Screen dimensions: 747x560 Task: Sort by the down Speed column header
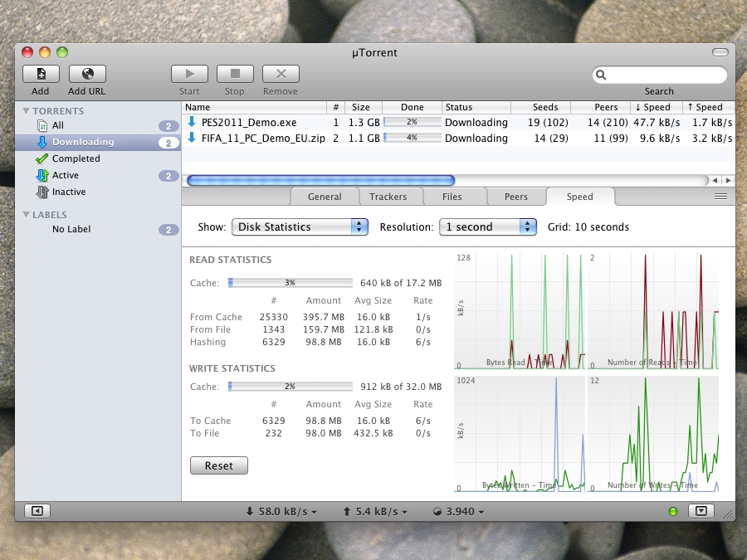click(x=657, y=107)
